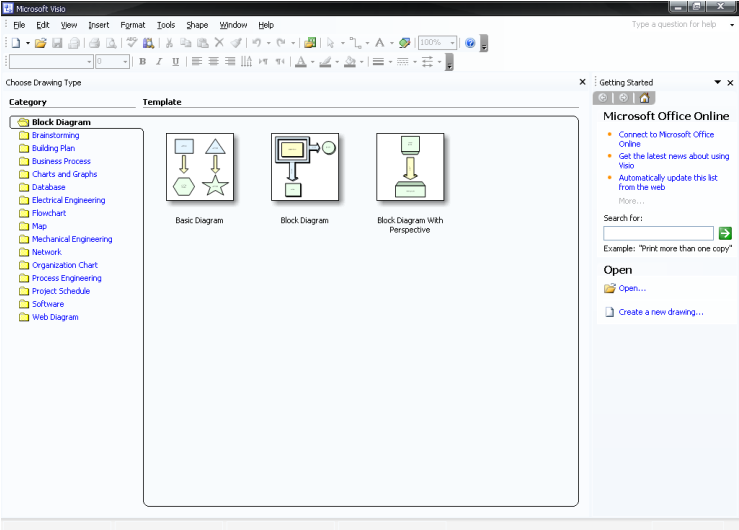Open the Text tool dropdown arrow
Image resolution: width=739 pixels, height=530 pixels.
click(x=392, y=43)
